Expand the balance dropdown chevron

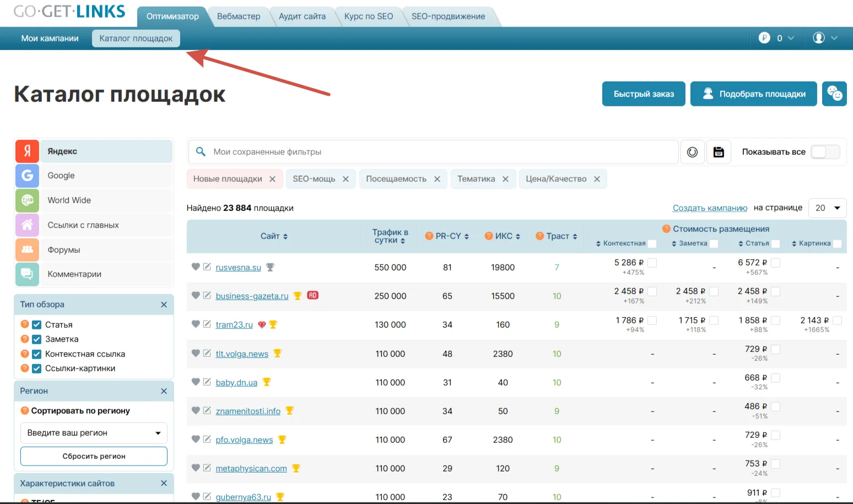791,38
